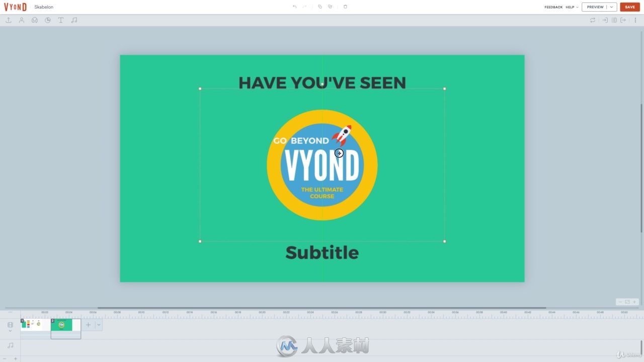Open the Chart tool icon
The image size is (644, 362).
click(48, 20)
